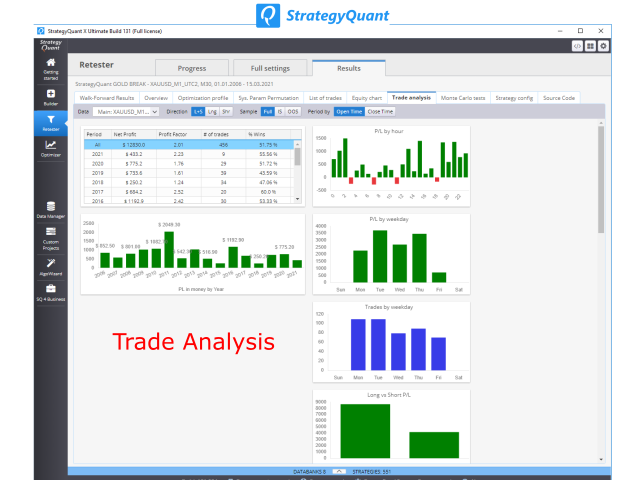640x480 pixels.
Task: Click table scrollbar up arrow
Action: pos(298,144)
